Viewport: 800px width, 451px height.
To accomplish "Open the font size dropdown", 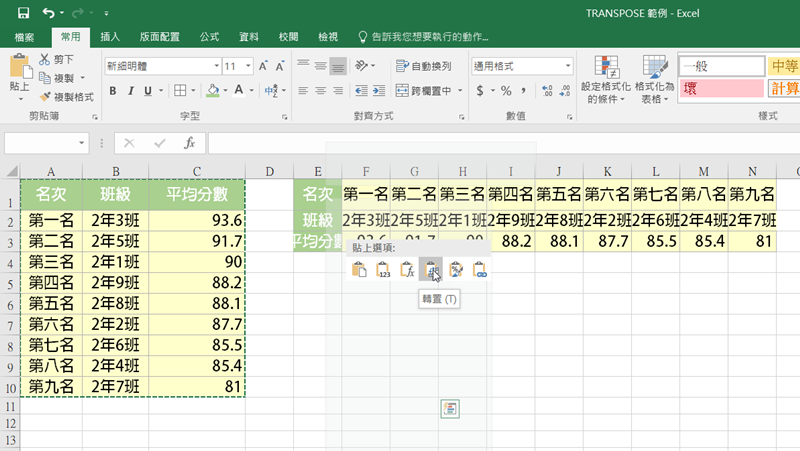I will pyautogui.click(x=247, y=66).
